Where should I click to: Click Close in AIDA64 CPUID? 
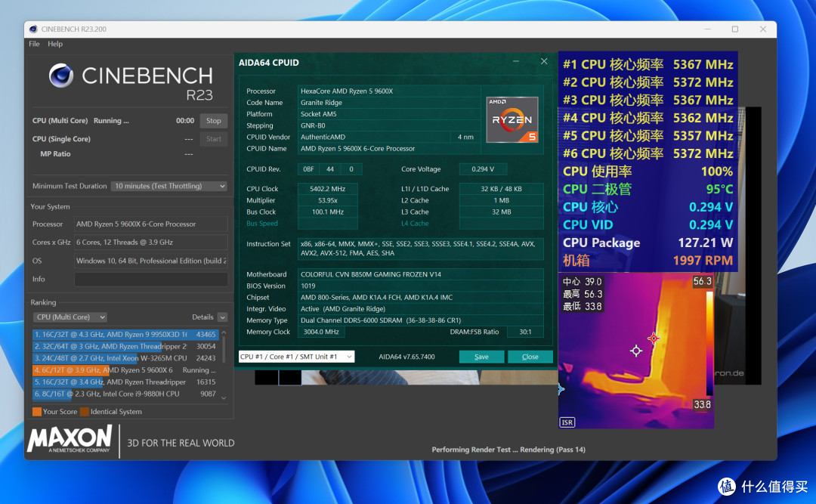click(530, 357)
